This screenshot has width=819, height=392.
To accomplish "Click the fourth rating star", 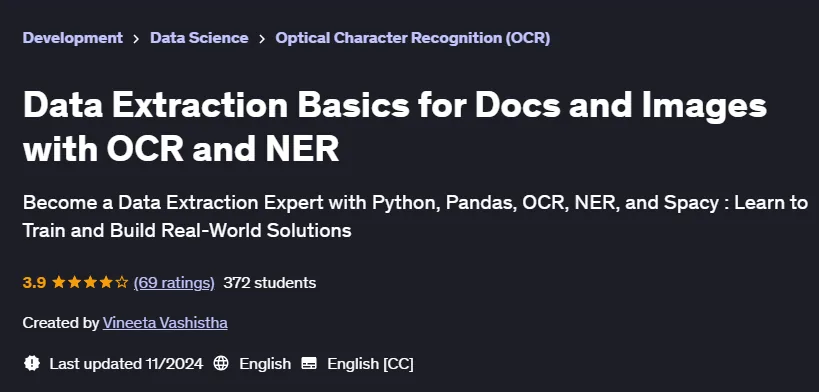I will point(106,283).
